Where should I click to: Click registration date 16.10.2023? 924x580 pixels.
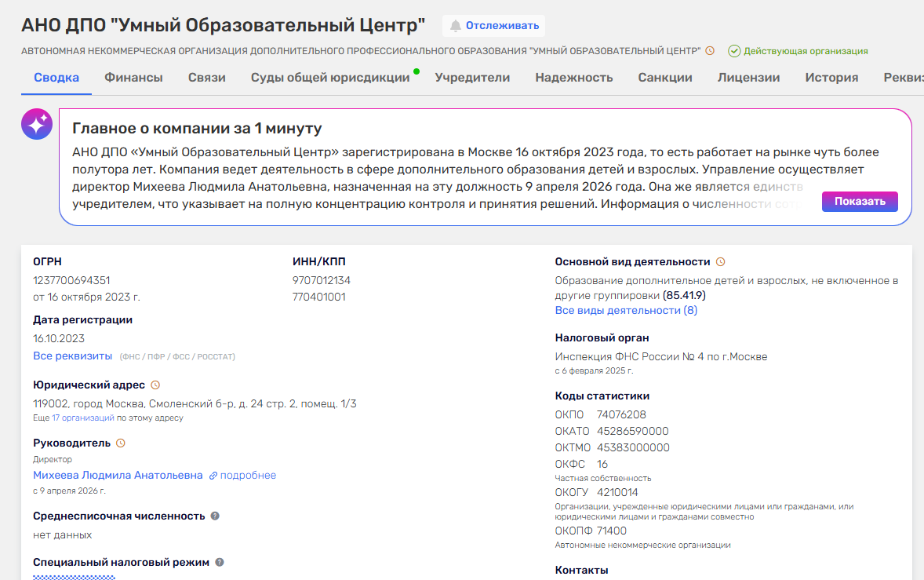(x=59, y=339)
